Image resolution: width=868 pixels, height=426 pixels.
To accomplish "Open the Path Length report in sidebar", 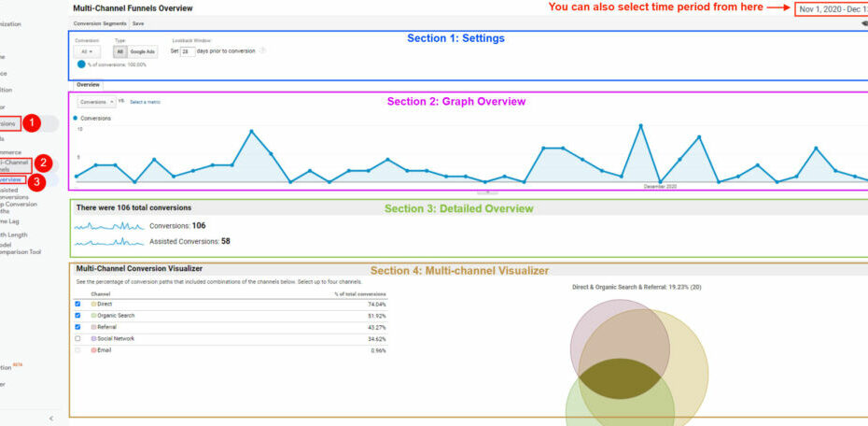I will [13, 234].
